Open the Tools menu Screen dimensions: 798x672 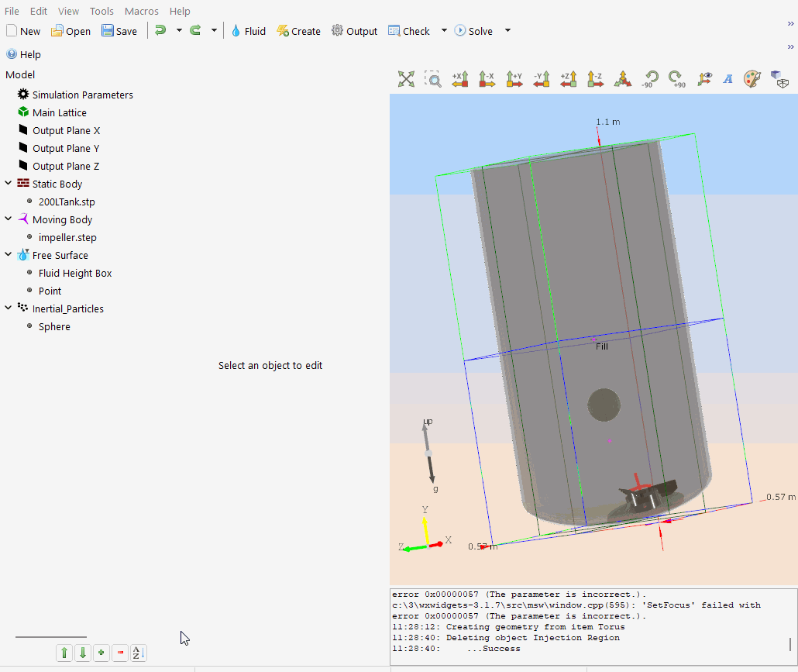pyautogui.click(x=101, y=11)
